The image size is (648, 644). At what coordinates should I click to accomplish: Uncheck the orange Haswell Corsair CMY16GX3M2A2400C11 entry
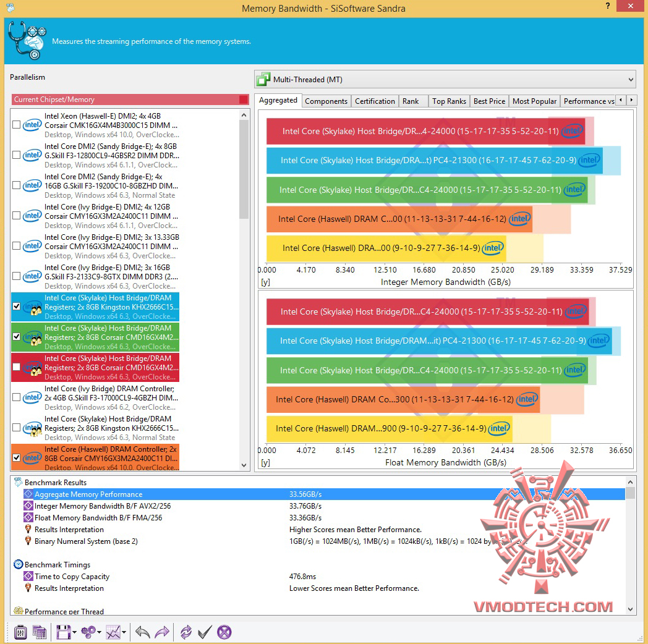17,458
